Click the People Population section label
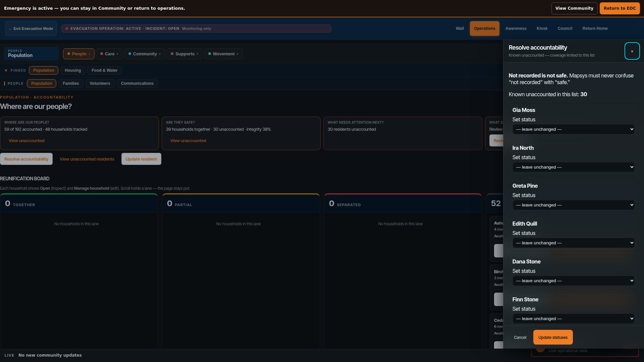Screen dimensions: 644x362 [32, 54]
